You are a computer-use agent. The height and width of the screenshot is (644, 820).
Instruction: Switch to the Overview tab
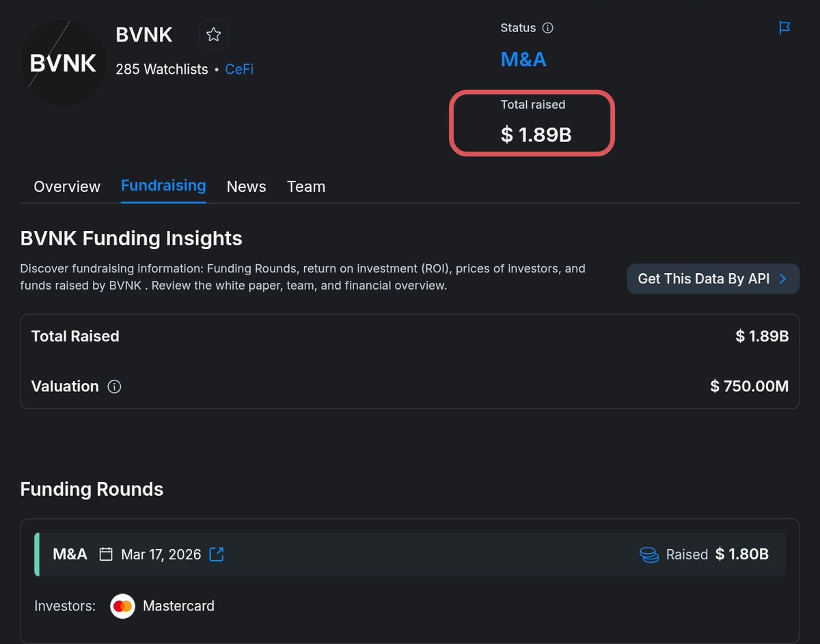(x=67, y=186)
